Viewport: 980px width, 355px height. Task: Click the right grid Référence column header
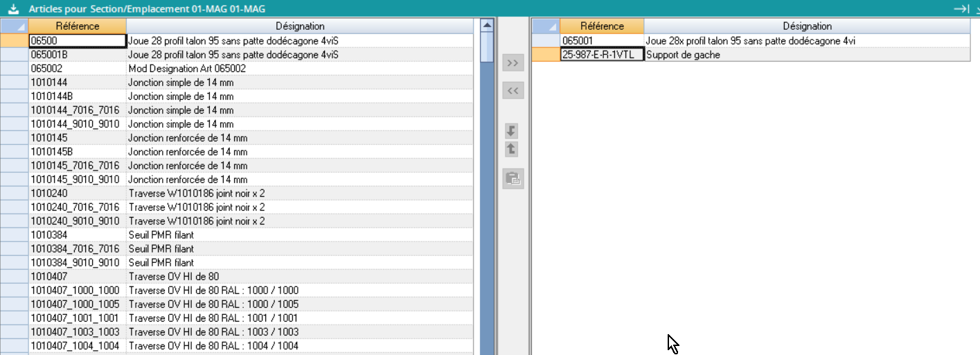(x=602, y=26)
